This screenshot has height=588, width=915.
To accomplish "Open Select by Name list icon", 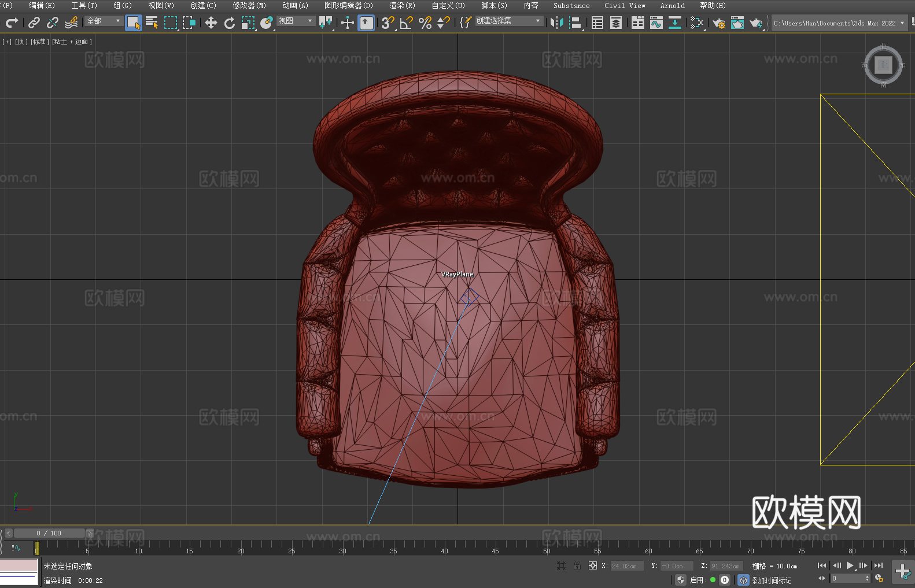I will click(152, 23).
